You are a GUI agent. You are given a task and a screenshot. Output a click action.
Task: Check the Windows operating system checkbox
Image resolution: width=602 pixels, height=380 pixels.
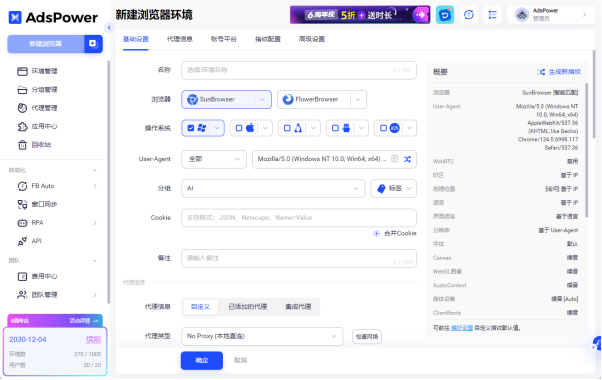point(191,128)
